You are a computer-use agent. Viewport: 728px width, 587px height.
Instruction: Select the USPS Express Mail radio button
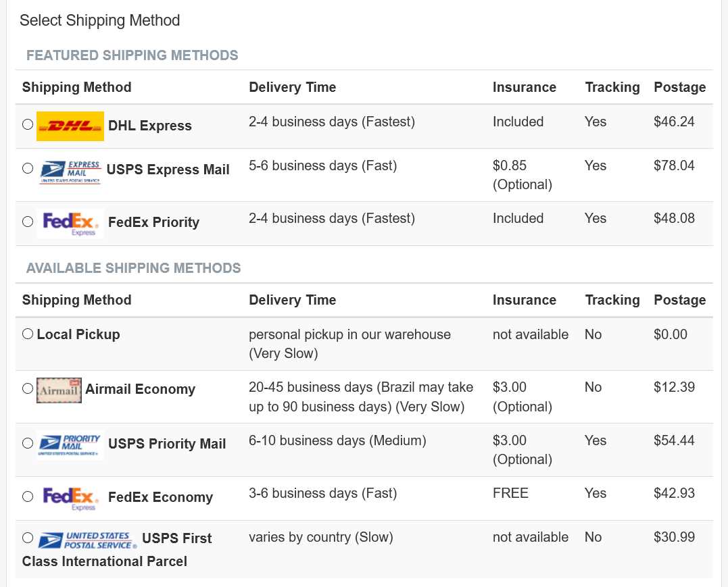pyautogui.click(x=28, y=168)
